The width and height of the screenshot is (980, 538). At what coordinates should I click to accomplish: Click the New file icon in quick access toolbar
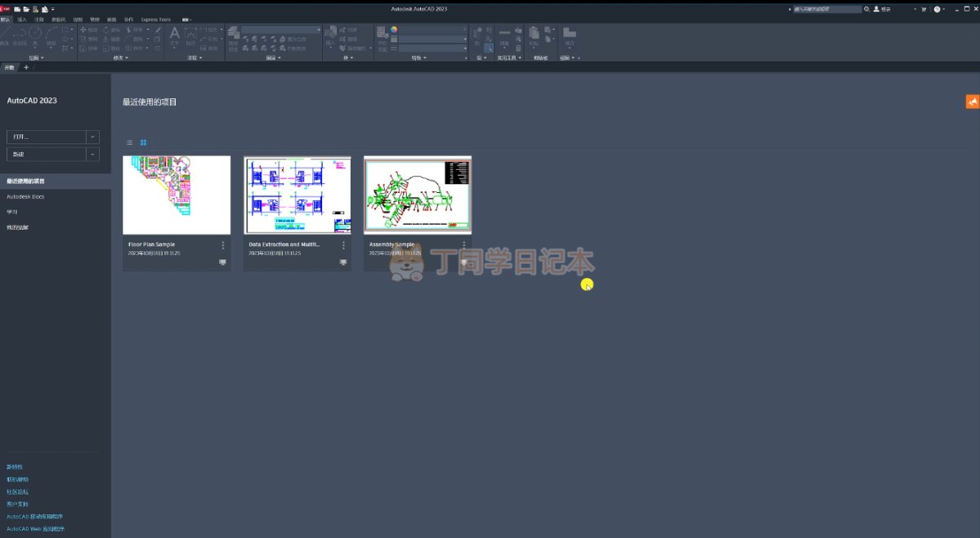point(17,9)
